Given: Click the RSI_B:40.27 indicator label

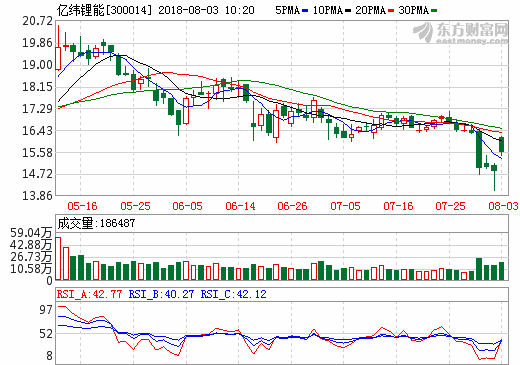Looking at the screenshot, I should [x=161, y=294].
